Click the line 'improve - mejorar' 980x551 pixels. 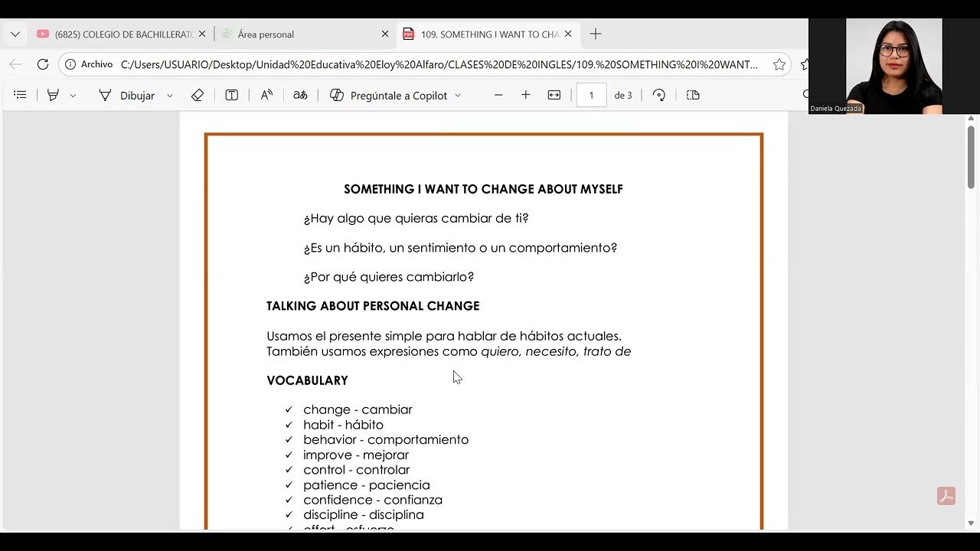[356, 455]
